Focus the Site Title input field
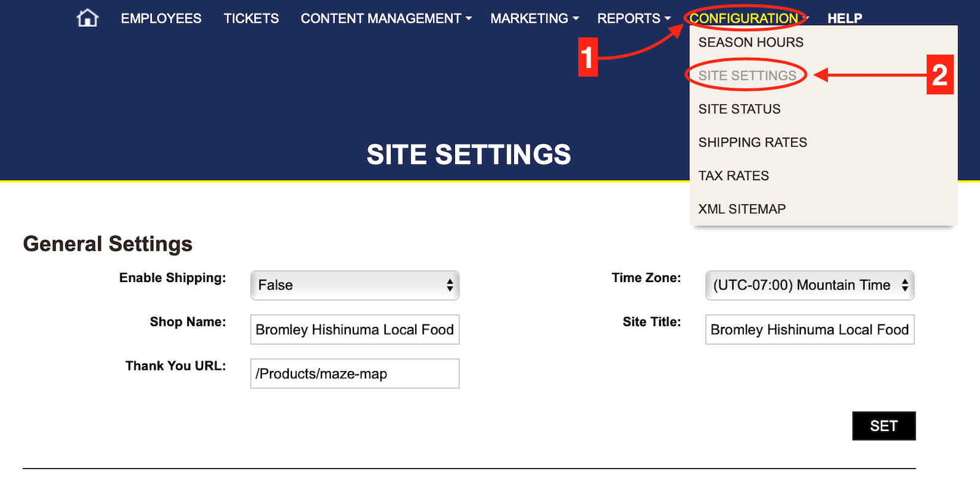980x482 pixels. pos(810,329)
